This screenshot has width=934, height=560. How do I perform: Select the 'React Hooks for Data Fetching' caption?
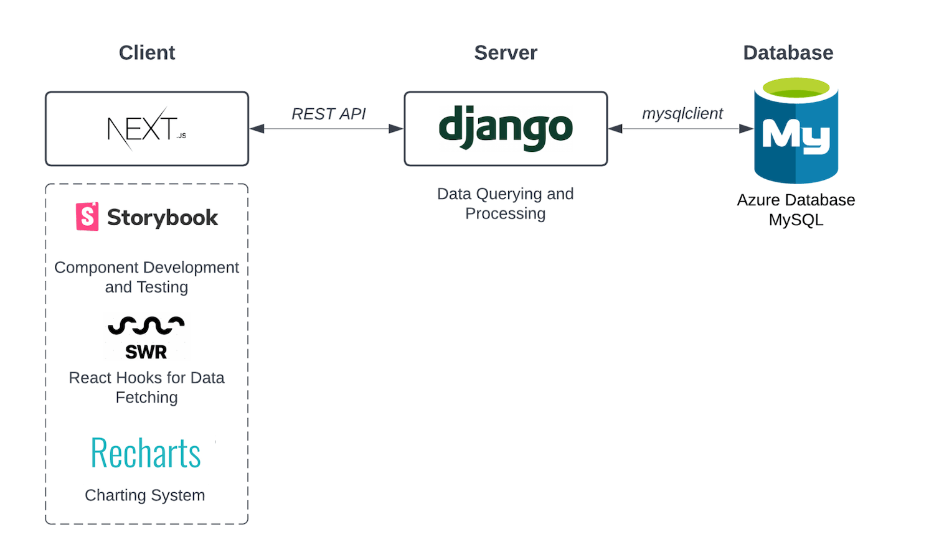point(146,387)
